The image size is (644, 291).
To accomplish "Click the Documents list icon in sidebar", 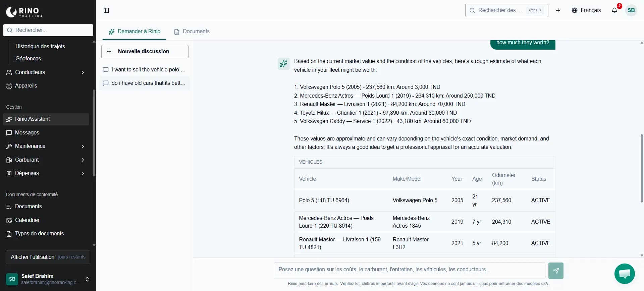I will 9,207.
